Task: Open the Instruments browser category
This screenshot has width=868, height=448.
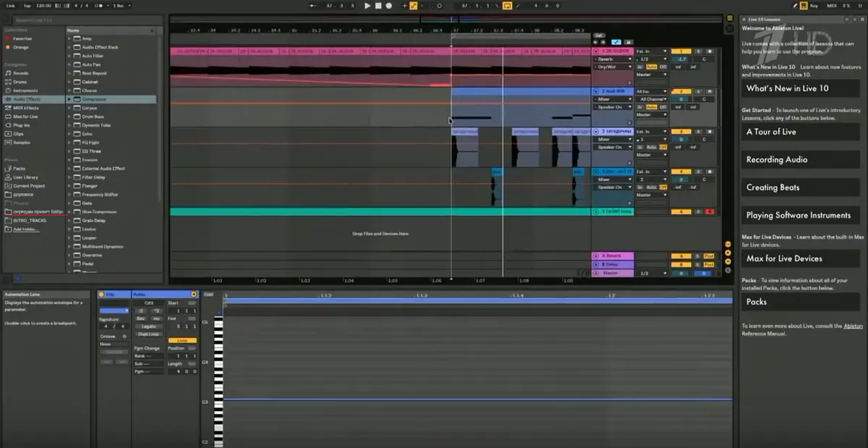Action: tap(25, 90)
